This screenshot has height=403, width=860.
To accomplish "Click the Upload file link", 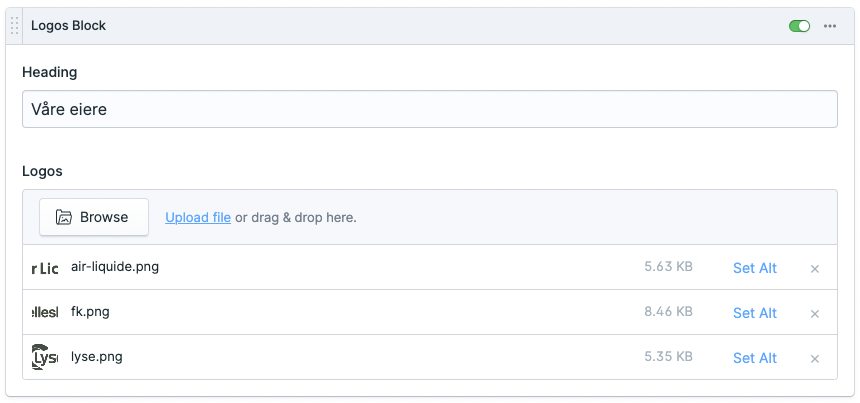I will [x=198, y=217].
